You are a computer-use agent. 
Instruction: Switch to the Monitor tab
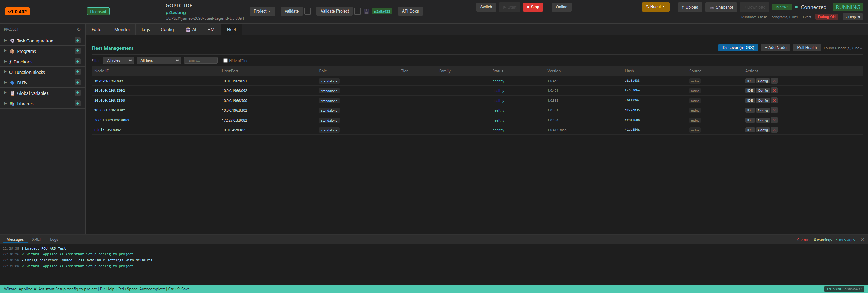tap(122, 29)
